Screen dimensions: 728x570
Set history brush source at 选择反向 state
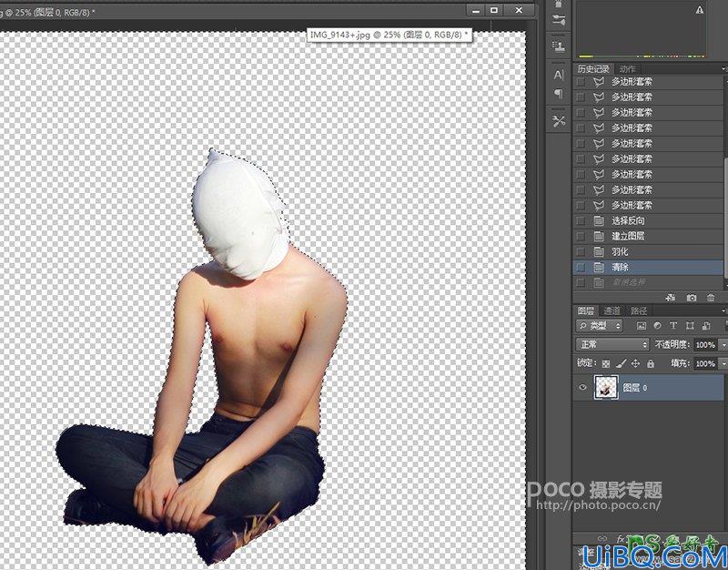coord(581,220)
